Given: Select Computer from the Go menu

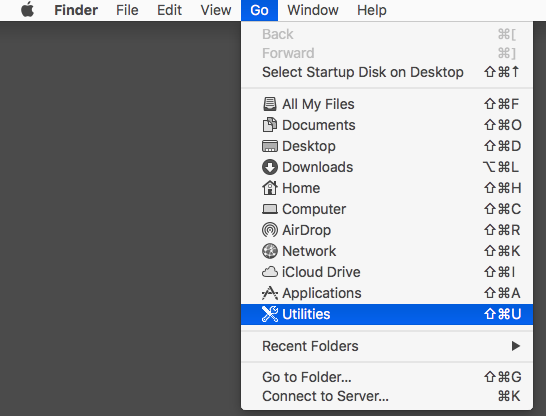Looking at the screenshot, I should click(x=387, y=209).
